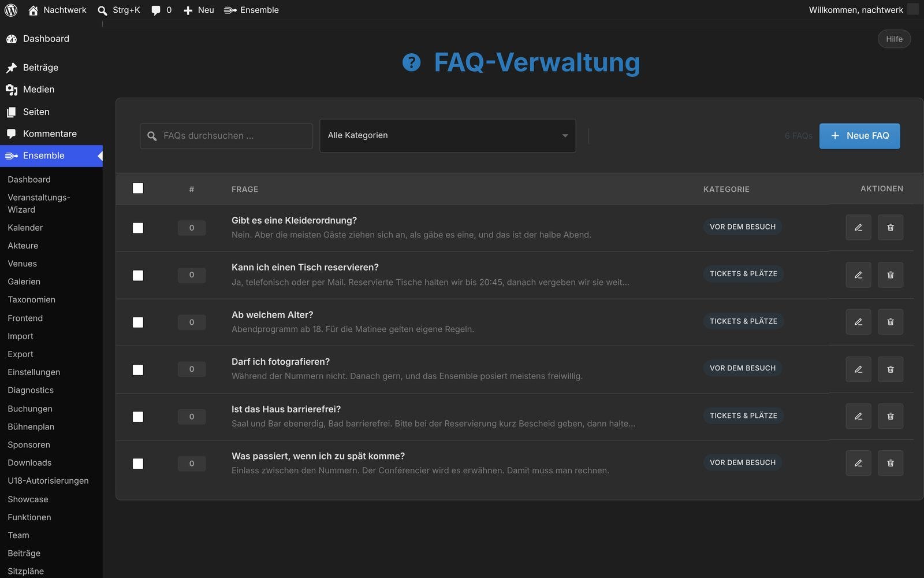Click the Beiträge pin icon in the sidebar
924x578 pixels.
12,68
